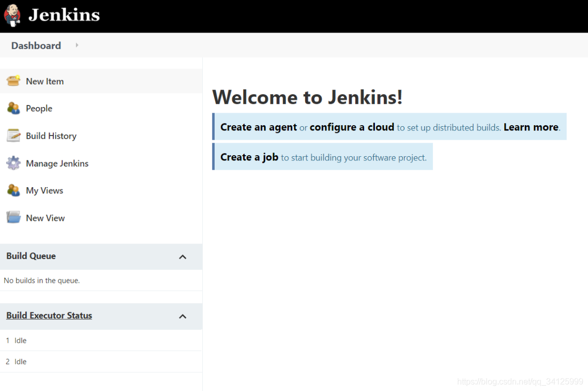Click the Create an agent link
This screenshot has height=391, width=588.
tap(259, 127)
